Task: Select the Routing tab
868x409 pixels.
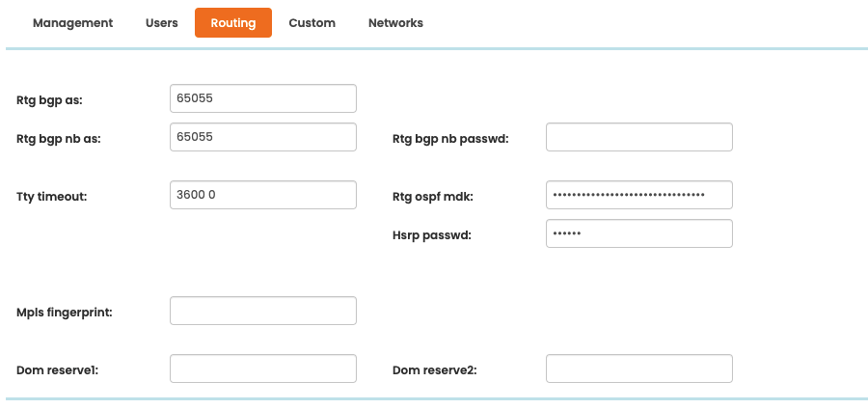Action: (x=233, y=23)
